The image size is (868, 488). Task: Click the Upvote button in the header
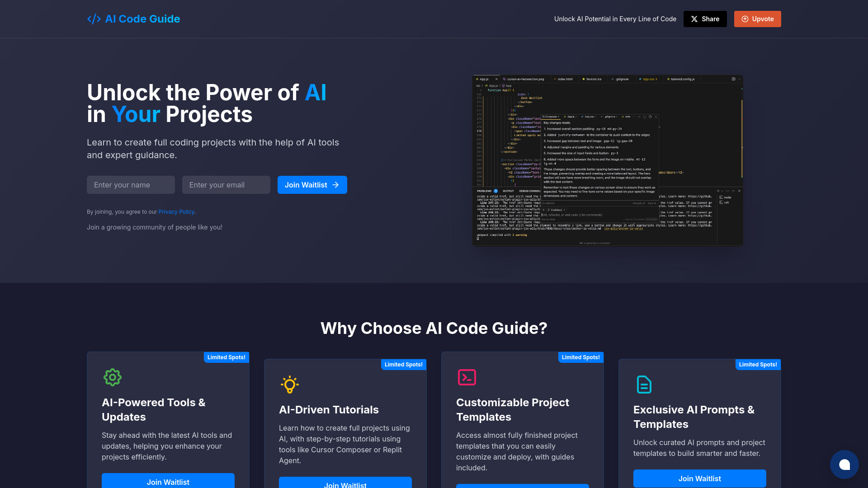click(x=758, y=19)
